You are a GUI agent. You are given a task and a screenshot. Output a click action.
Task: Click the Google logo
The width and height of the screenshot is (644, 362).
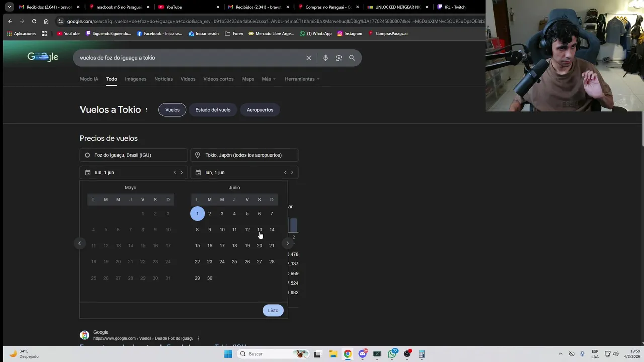pos(43,57)
